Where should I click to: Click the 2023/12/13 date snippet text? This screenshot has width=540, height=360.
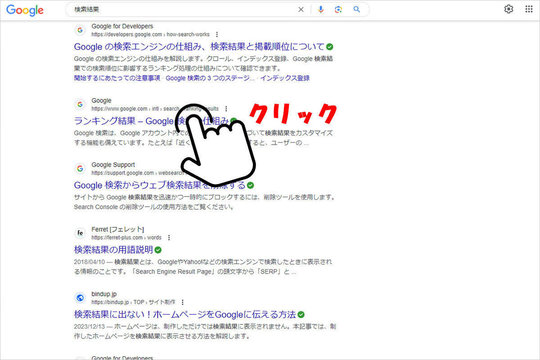click(89, 327)
